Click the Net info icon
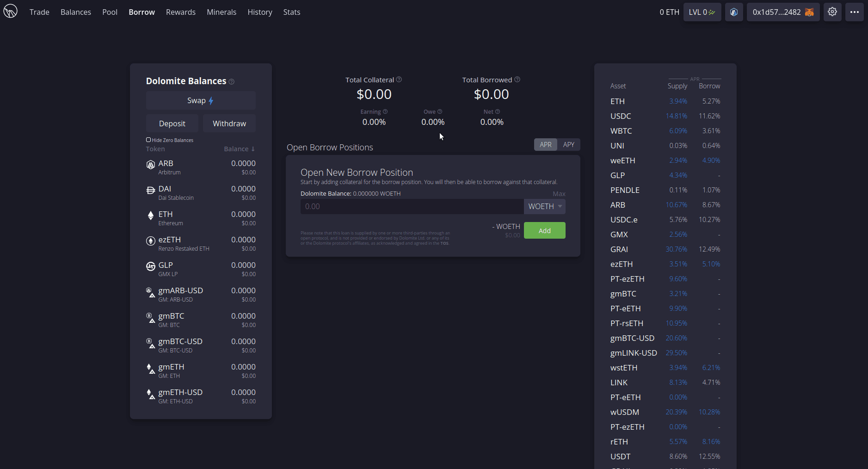 pyautogui.click(x=498, y=111)
